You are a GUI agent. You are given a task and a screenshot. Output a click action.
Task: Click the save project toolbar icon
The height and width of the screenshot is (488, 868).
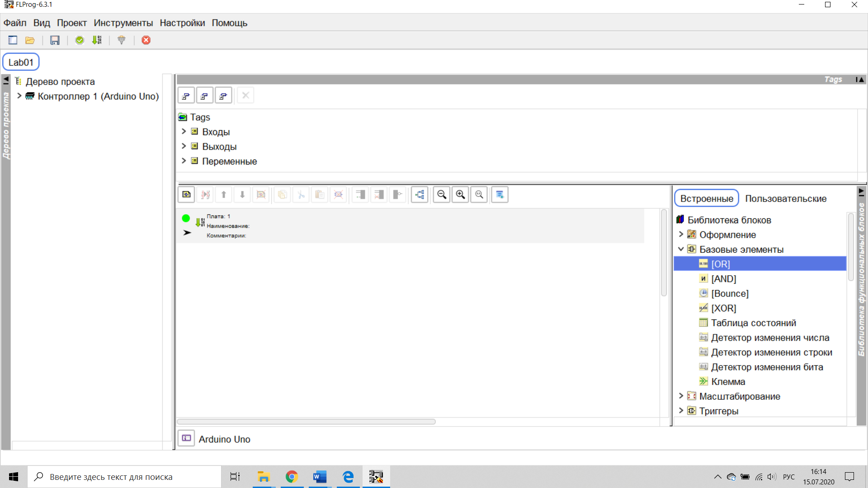55,40
